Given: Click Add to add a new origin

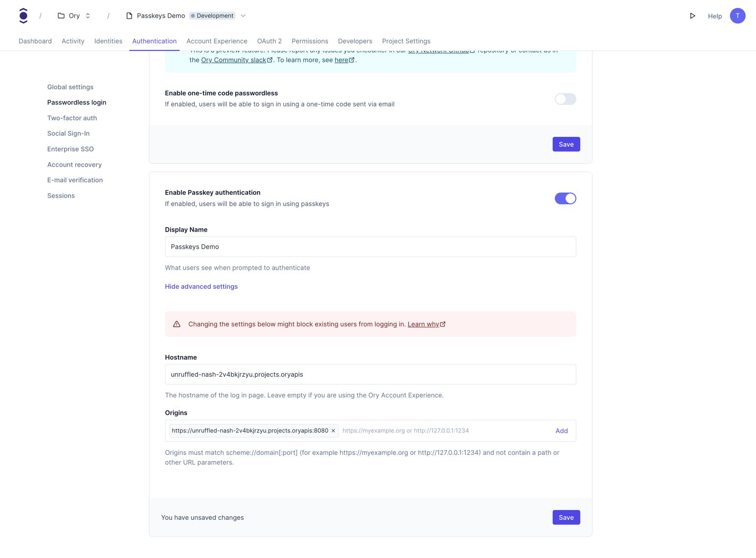Looking at the screenshot, I should pyautogui.click(x=561, y=430).
